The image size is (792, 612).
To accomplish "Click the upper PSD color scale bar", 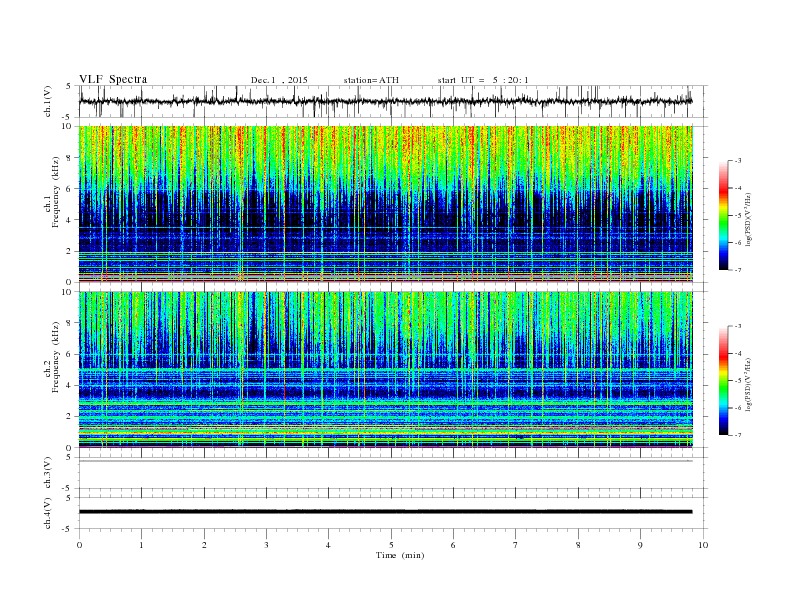I will click(723, 215).
